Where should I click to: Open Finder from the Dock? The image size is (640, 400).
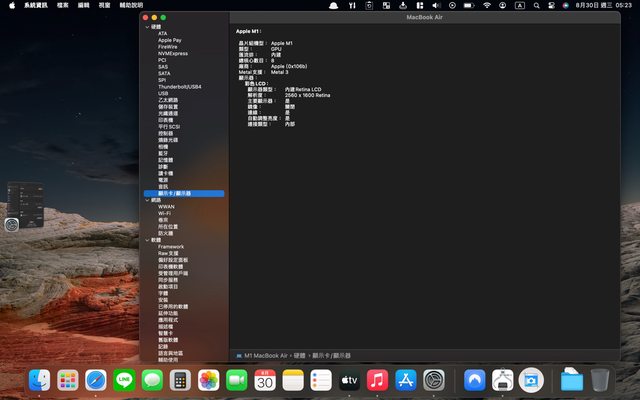40,380
